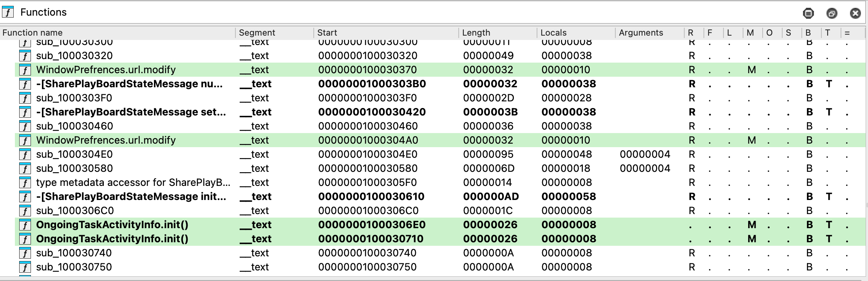Click the function icon beside sub_100030320
This screenshot has width=868, height=281.
[x=25, y=56]
